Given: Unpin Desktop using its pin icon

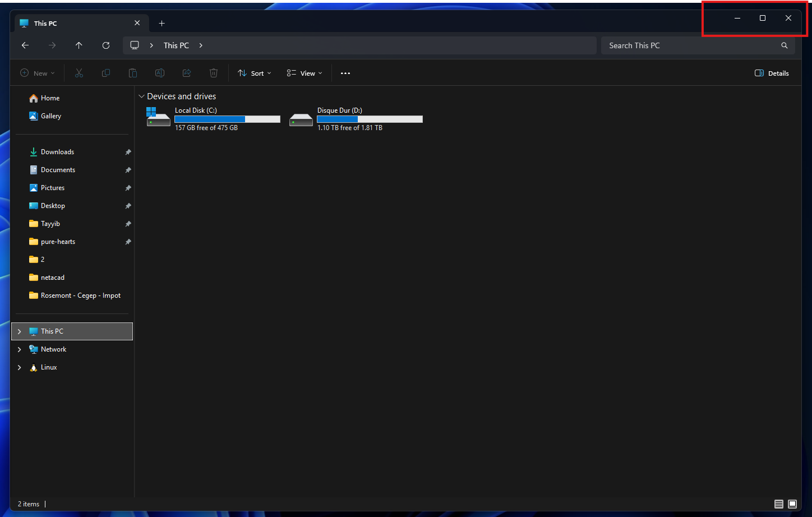Looking at the screenshot, I should [x=128, y=206].
